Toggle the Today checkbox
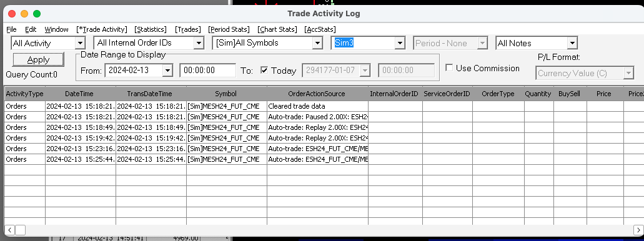 pos(264,70)
